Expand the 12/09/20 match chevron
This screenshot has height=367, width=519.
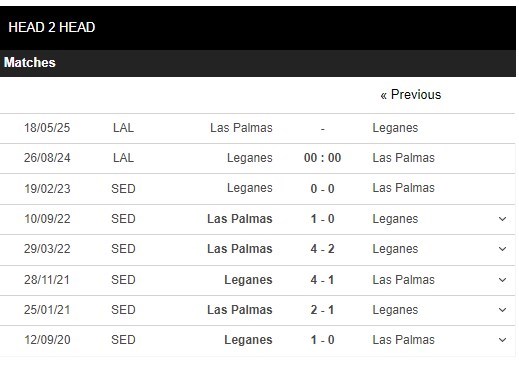click(x=502, y=340)
